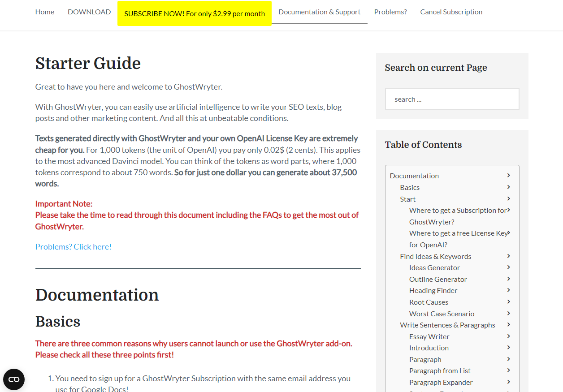This screenshot has height=392, width=563.
Task: Jump to Paragraph from List section
Action: tap(440, 370)
